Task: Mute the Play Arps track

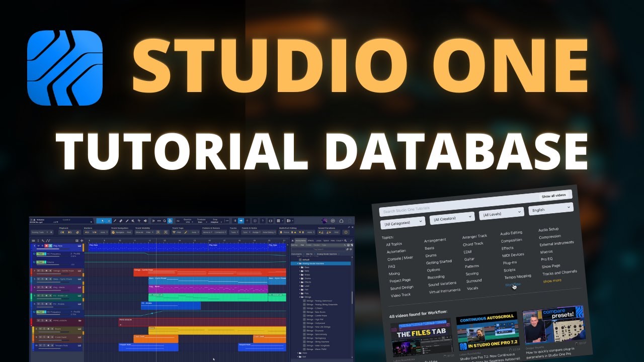Action: (x=38, y=246)
